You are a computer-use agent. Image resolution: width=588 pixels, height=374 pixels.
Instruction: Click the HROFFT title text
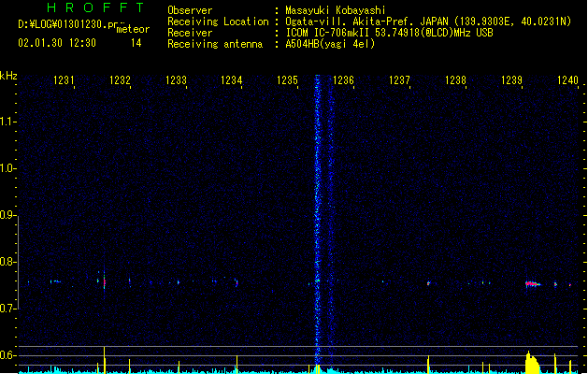pyautogui.click(x=95, y=7)
